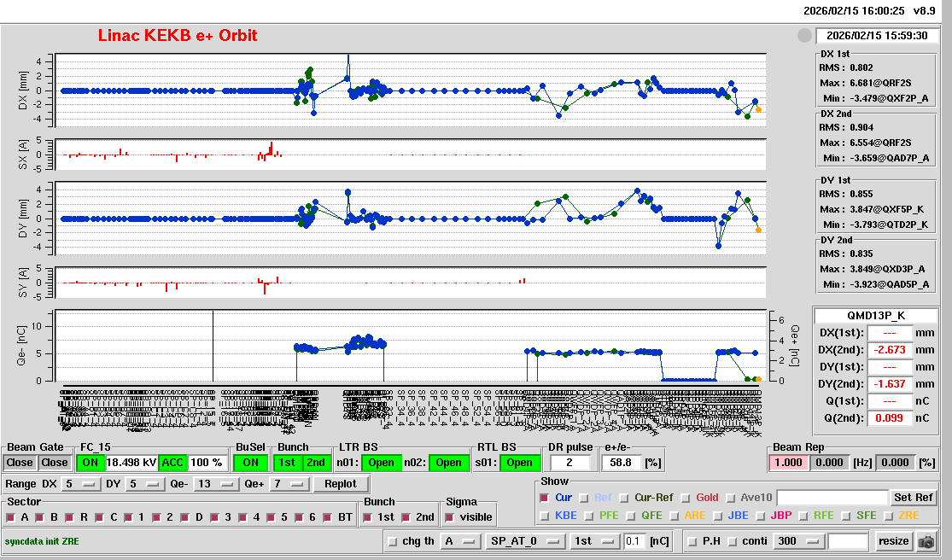Viewport: 952px width, 560px height.
Task: Check the ZRE checkbox
Action: 889,516
